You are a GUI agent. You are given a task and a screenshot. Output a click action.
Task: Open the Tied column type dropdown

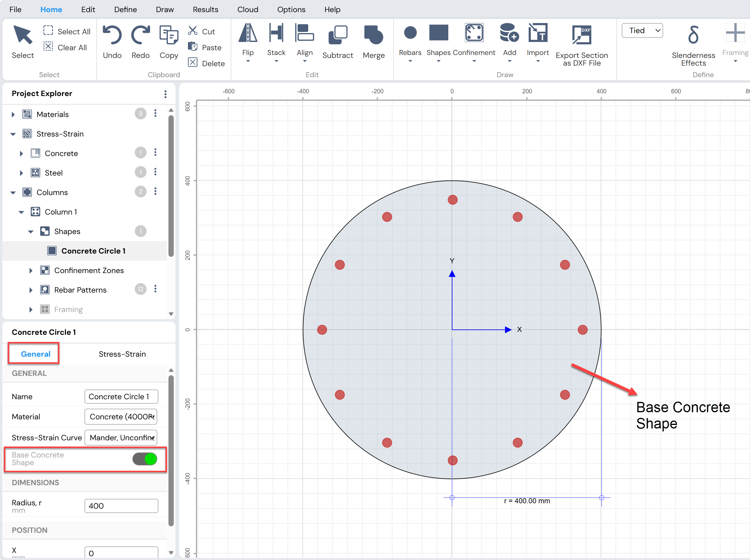click(642, 30)
